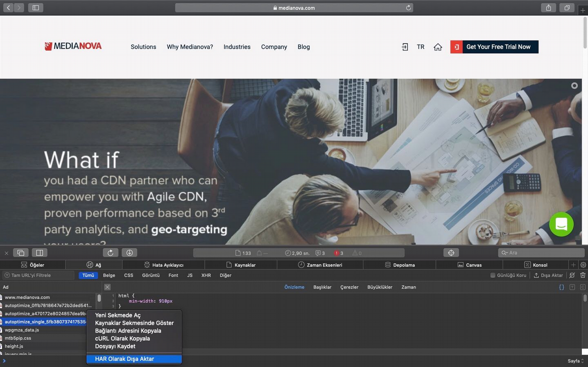Filter network requests by XHR
The height and width of the screenshot is (367, 588).
[206, 275]
